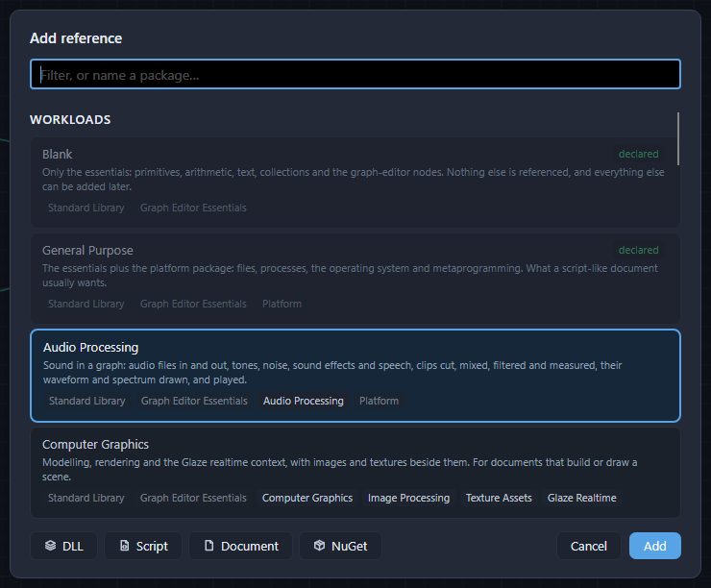Screen dimensions: 711x588
Task: Click the Image Processing package tag
Action: click(409, 498)
